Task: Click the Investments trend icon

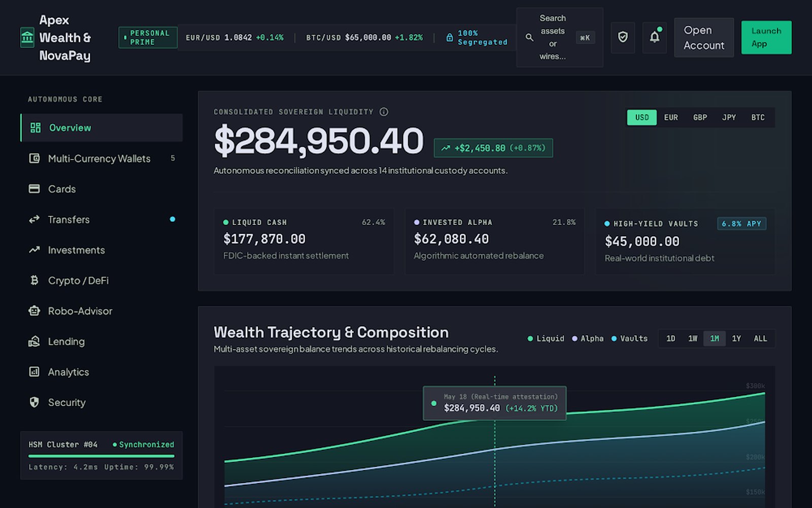Action: click(34, 250)
